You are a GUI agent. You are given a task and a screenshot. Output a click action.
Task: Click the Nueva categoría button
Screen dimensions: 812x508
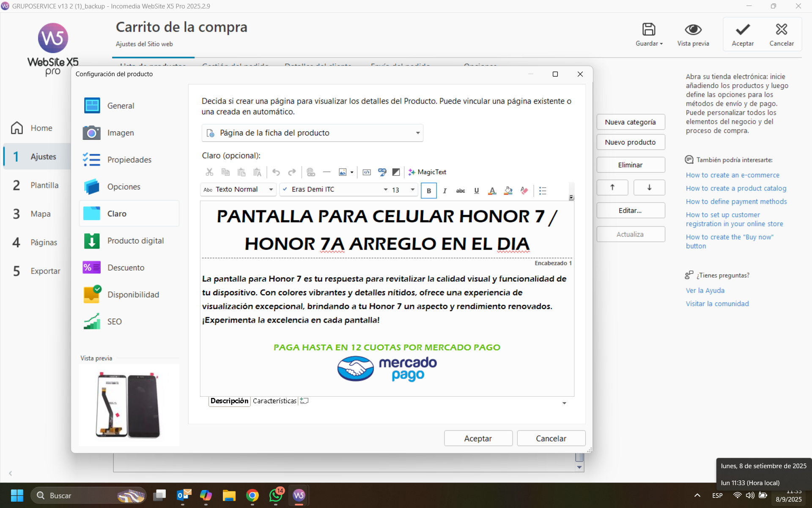point(631,122)
